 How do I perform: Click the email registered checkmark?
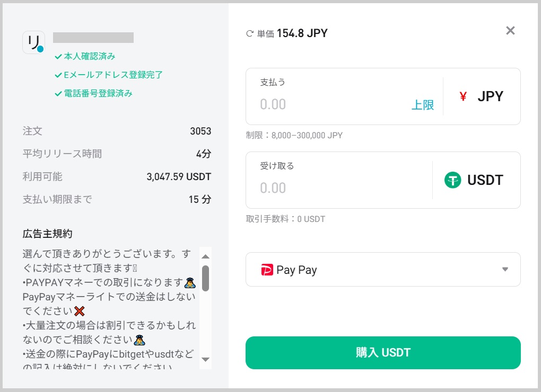coord(58,75)
